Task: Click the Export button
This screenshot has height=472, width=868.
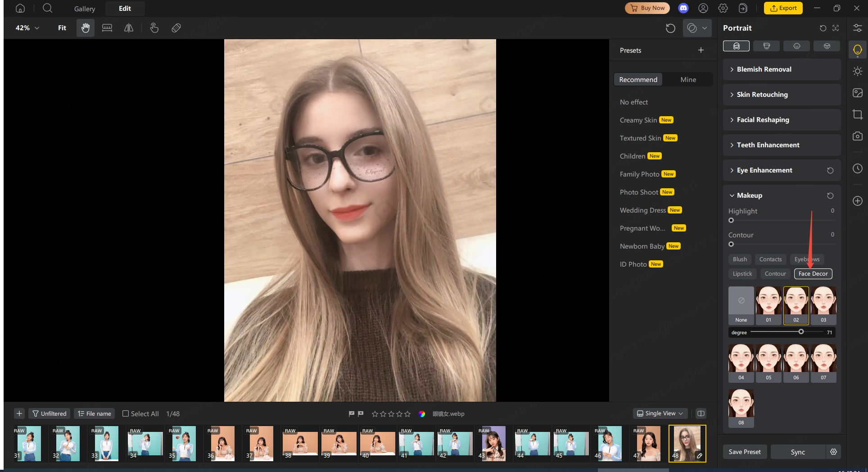Action: (783, 8)
